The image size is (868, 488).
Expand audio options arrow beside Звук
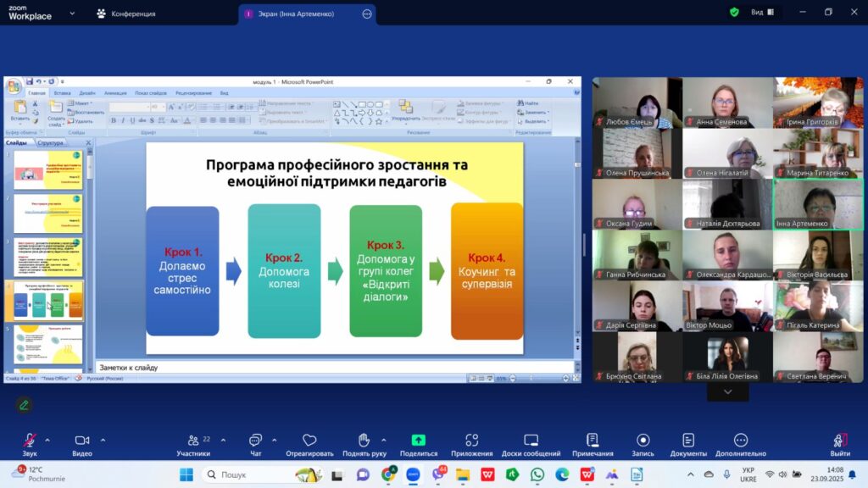click(47, 440)
